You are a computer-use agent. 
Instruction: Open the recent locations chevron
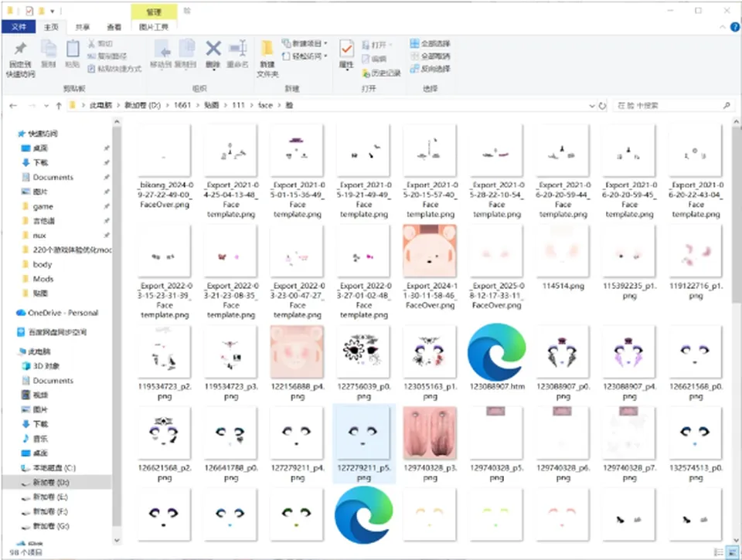pos(46,106)
